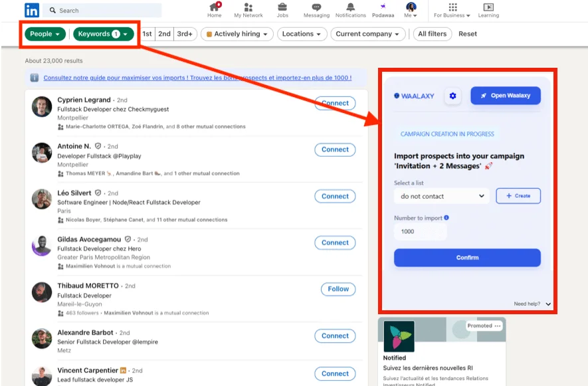This screenshot has height=386, width=588.
Task: Click the LinkedIn logo icon
Action: (32, 10)
